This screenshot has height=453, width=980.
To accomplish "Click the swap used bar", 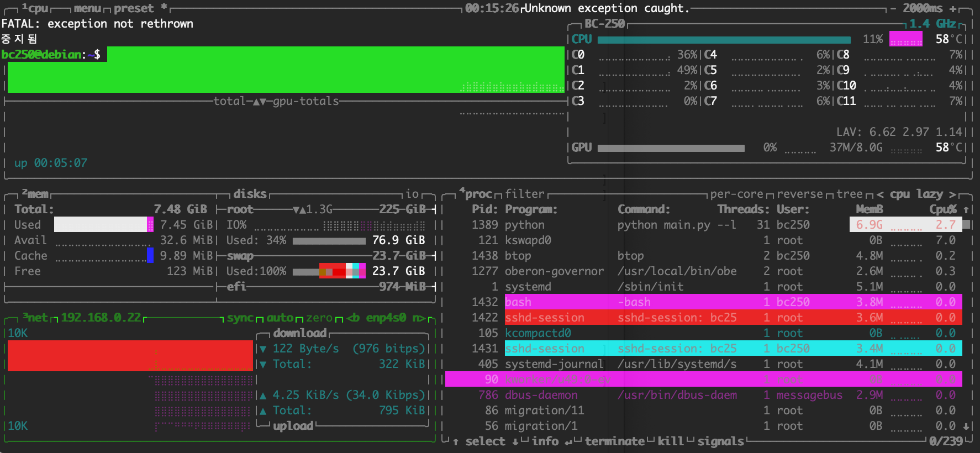I will (329, 271).
